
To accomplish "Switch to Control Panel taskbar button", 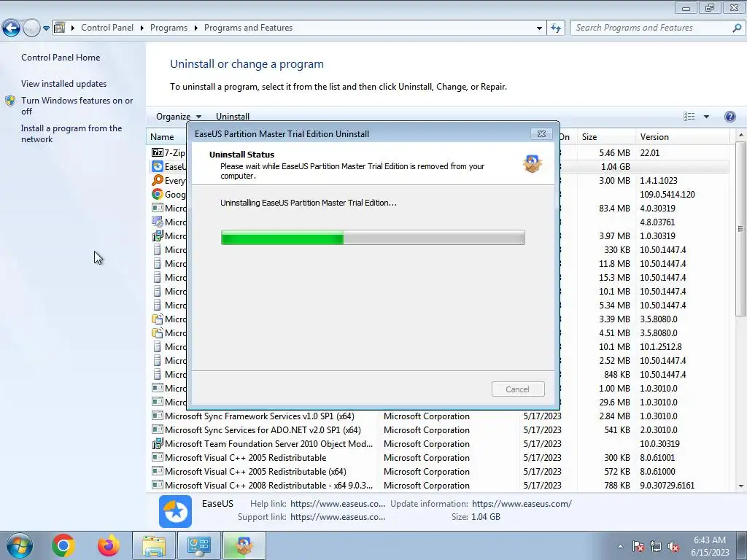I will click(x=198, y=545).
